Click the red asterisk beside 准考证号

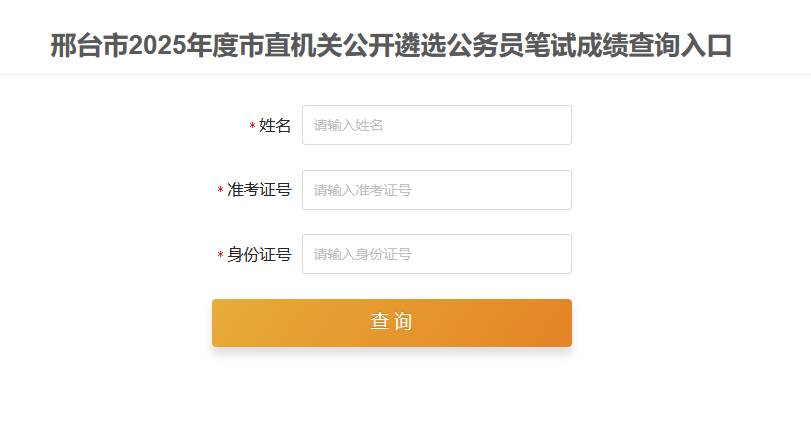click(221, 191)
